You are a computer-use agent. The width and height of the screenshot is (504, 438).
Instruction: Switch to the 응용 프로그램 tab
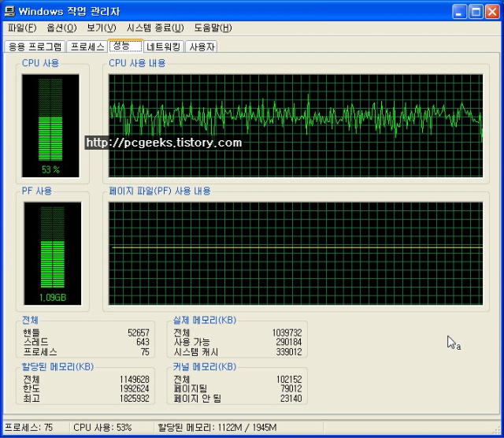click(35, 47)
